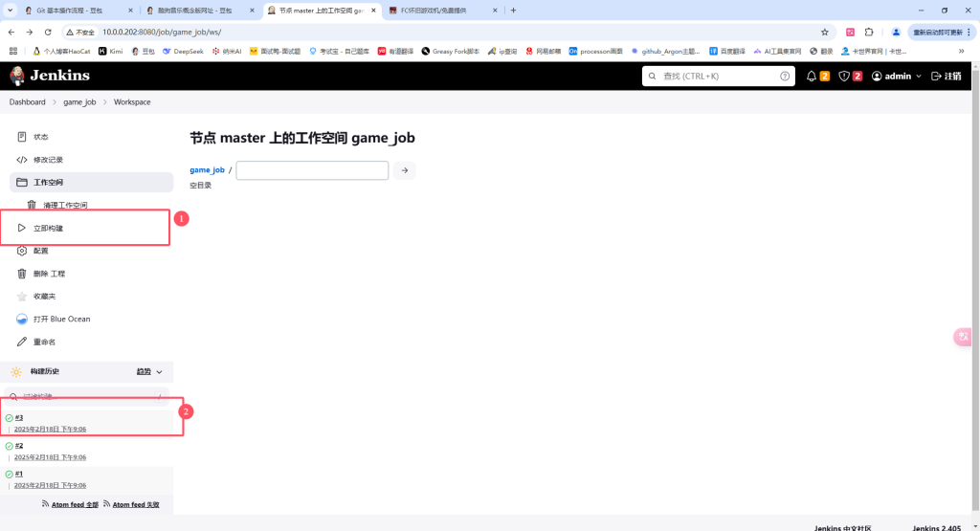Select 状态 in sidebar menu

click(x=40, y=137)
